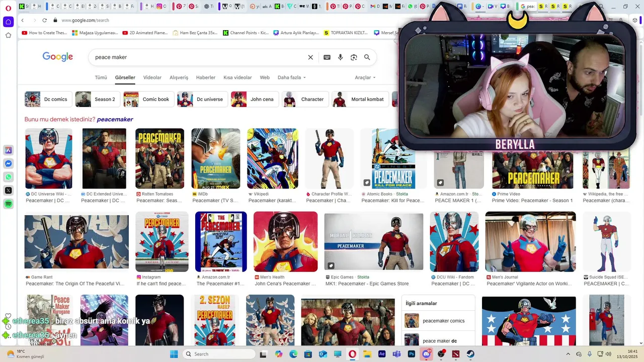Open Opera browser taskbar icon
The height and width of the screenshot is (362, 644).
click(x=352, y=354)
